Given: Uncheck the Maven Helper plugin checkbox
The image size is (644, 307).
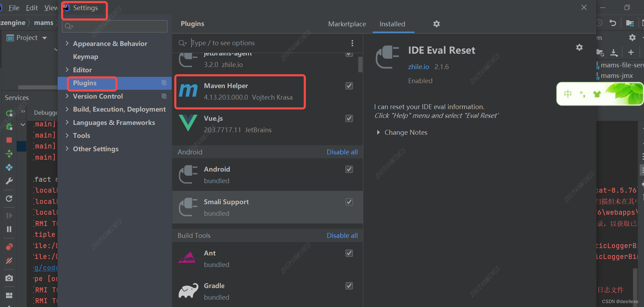Looking at the screenshot, I should click(x=349, y=86).
